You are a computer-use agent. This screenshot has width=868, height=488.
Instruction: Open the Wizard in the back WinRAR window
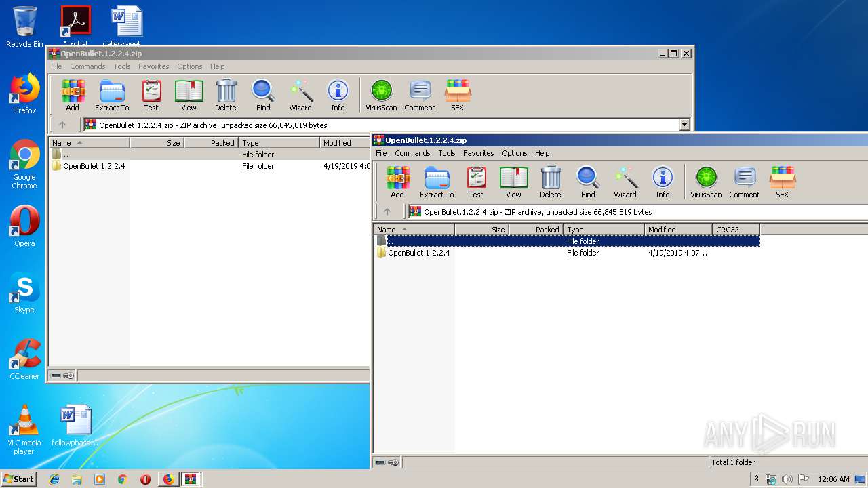[300, 96]
